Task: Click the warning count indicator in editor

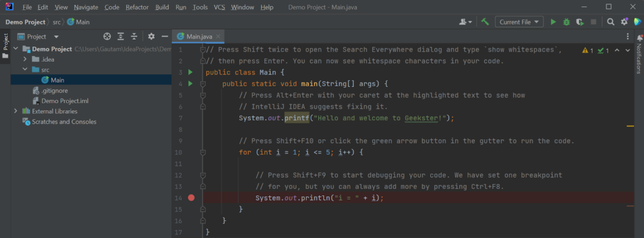Action: [x=588, y=50]
